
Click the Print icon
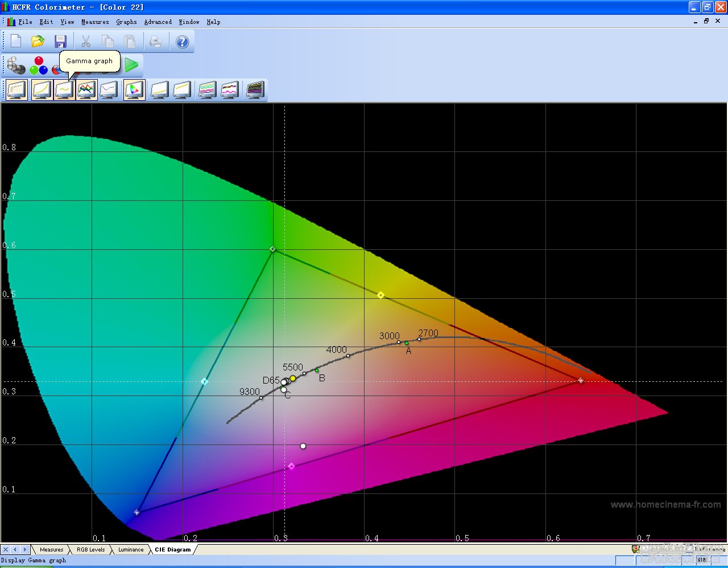coord(156,42)
